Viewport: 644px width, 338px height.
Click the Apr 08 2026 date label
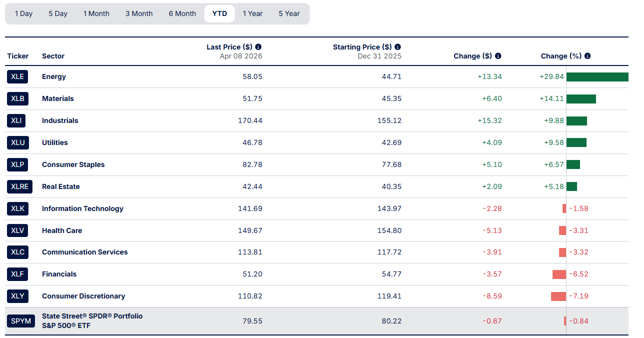tap(241, 56)
